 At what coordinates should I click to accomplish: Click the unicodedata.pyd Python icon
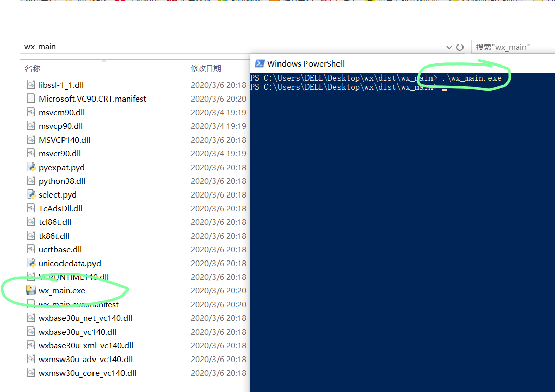[31, 263]
